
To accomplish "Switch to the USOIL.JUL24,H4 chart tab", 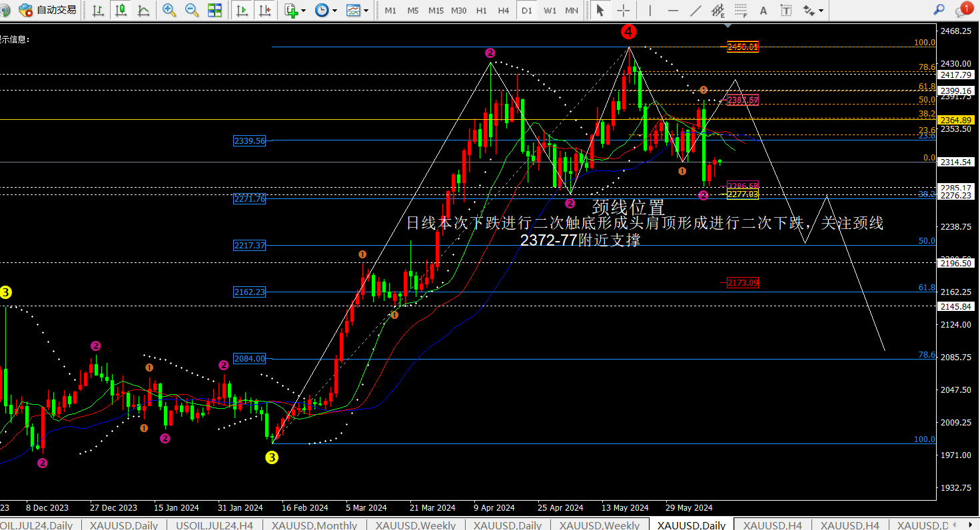I will [215, 525].
